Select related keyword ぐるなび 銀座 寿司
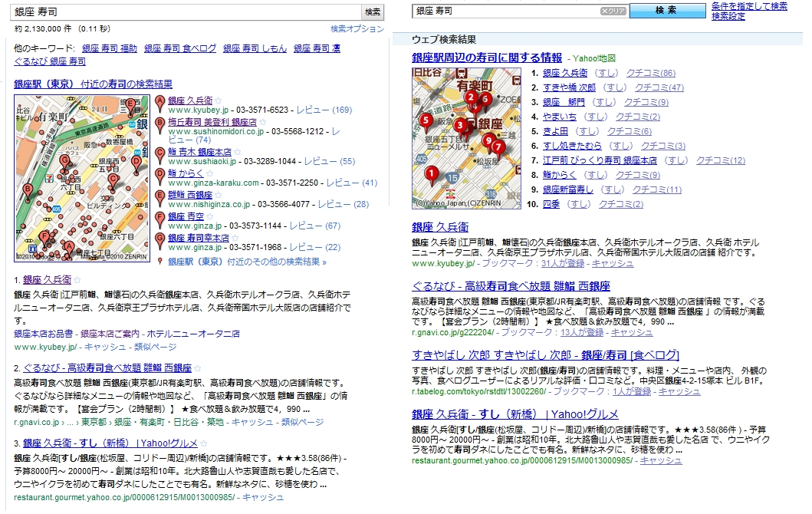This screenshot has height=514, width=812. [50, 61]
